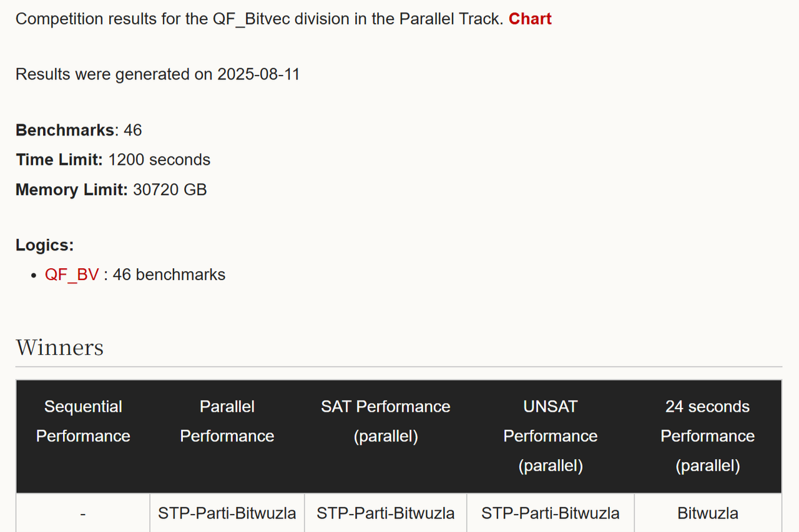Click the Logics label
799x532 pixels.
point(44,245)
